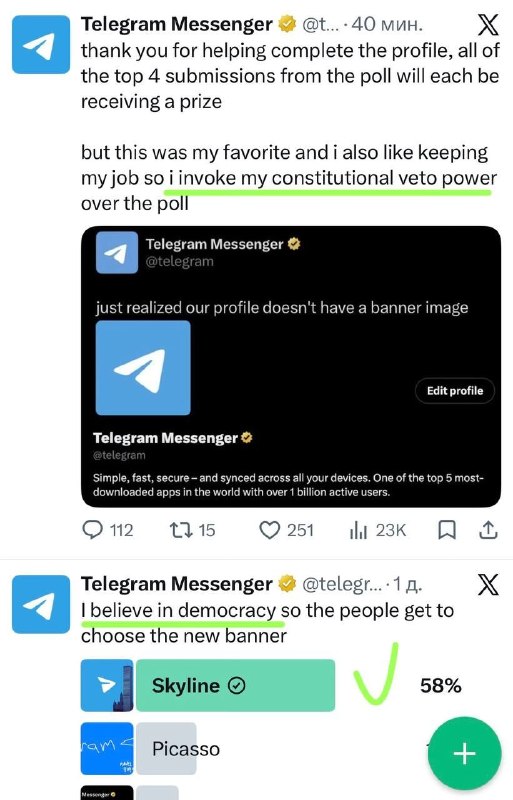Screen dimensions: 513x800
Task: Open the Skyline banner thumbnail
Action: [107, 685]
